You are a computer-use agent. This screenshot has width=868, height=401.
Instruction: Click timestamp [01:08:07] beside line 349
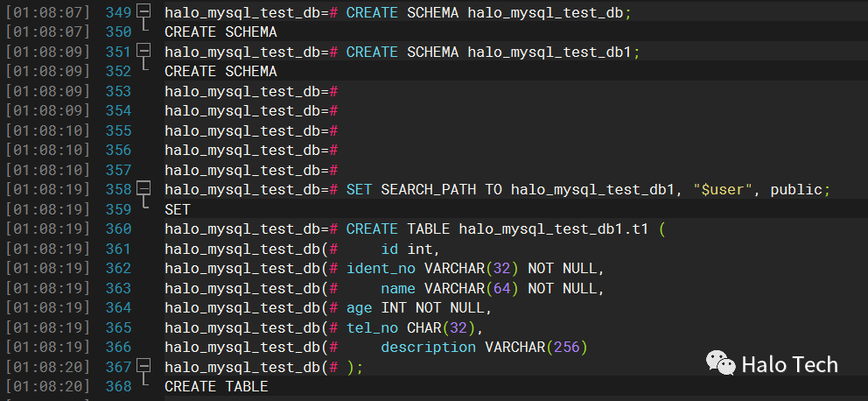47,13
